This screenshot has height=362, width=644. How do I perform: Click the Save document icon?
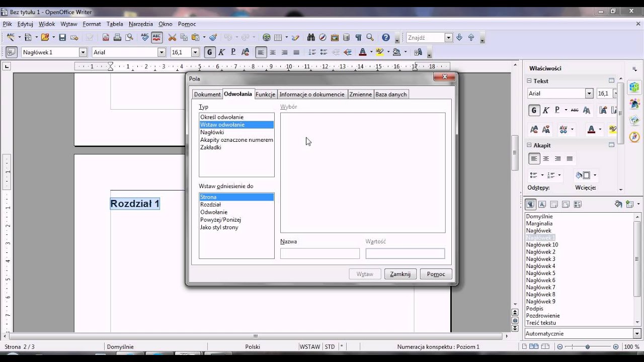62,37
